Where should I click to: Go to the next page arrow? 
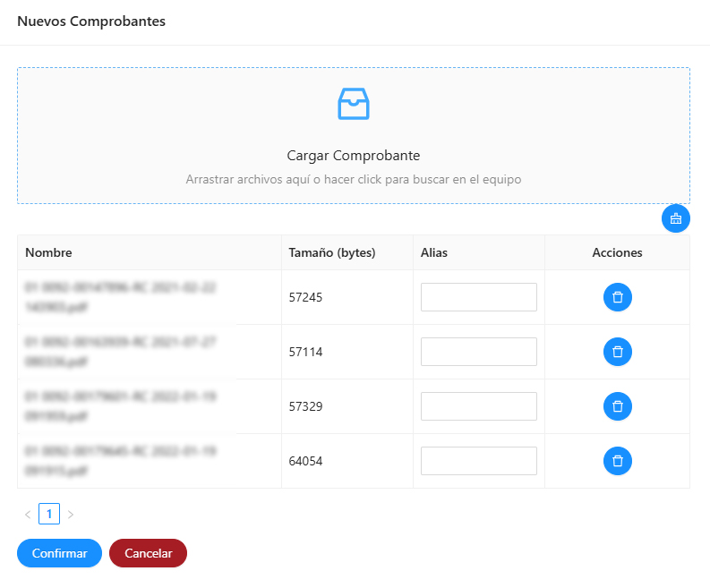coord(71,515)
